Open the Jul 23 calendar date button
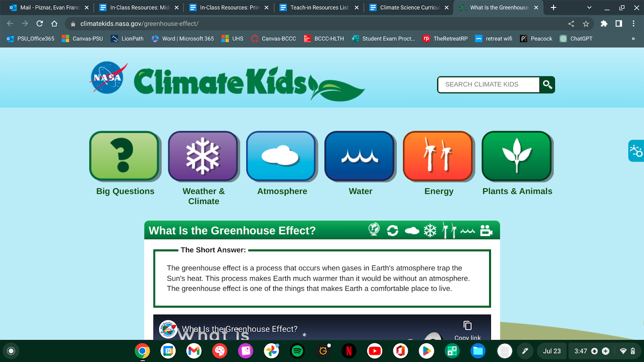The height and width of the screenshot is (362, 644). pos(552,351)
